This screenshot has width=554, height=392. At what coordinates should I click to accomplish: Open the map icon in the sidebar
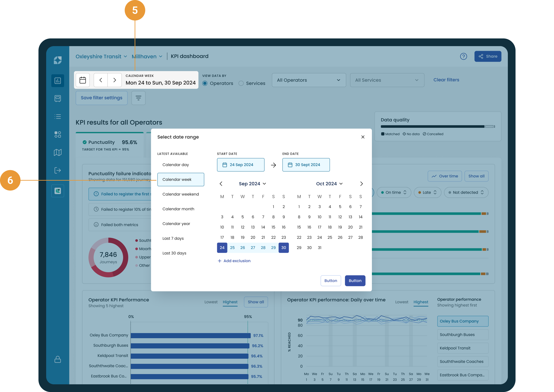57,152
